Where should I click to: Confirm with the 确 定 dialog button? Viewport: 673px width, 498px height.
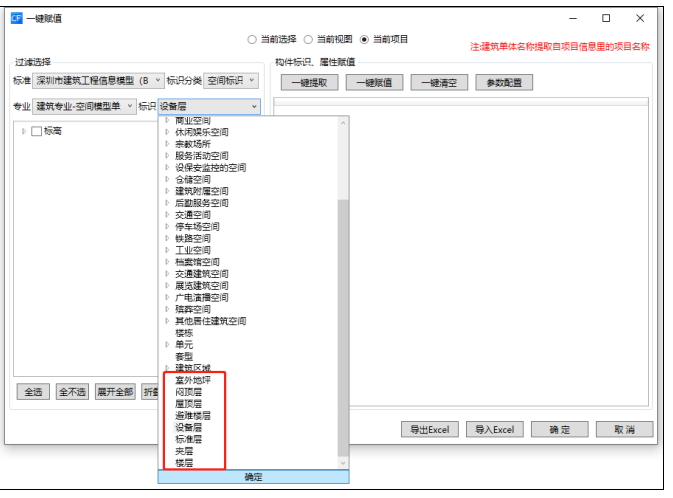tap(560, 429)
